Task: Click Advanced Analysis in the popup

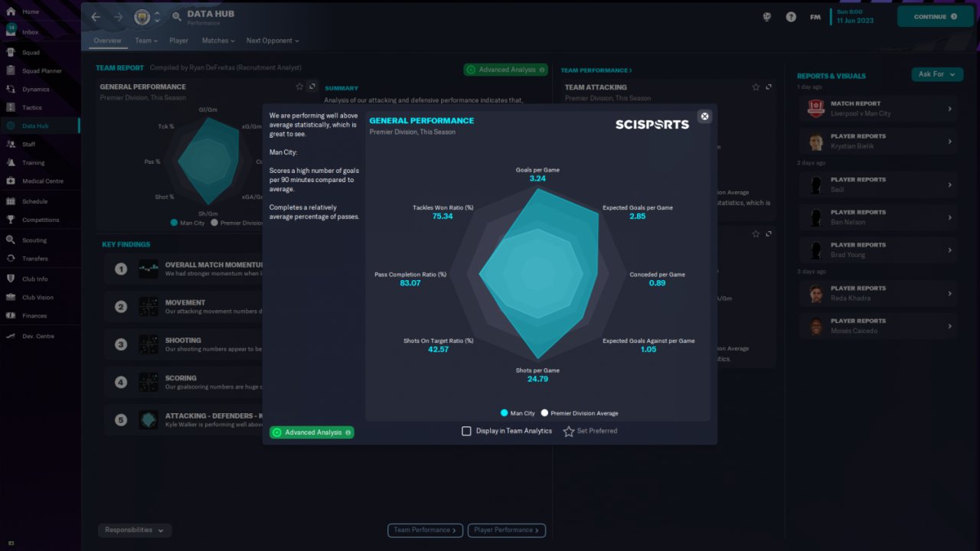Action: coord(312,432)
